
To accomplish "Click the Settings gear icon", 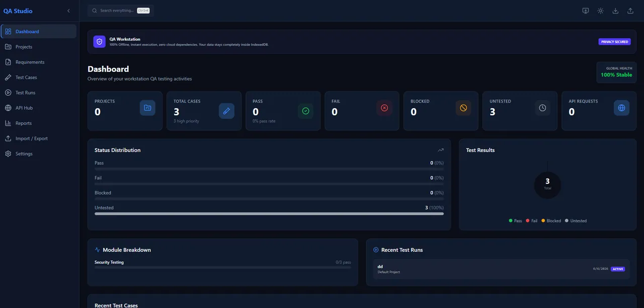I will click(x=8, y=153).
